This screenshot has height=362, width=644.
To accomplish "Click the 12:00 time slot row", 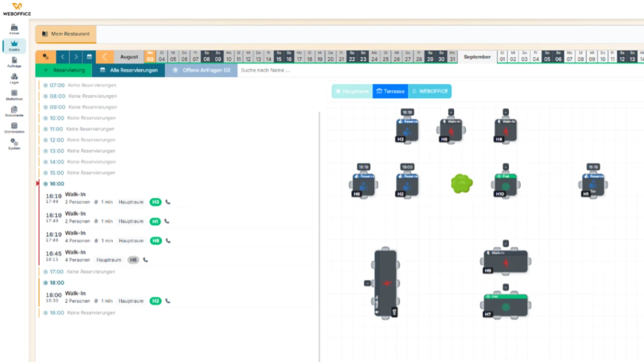I will tap(176, 140).
